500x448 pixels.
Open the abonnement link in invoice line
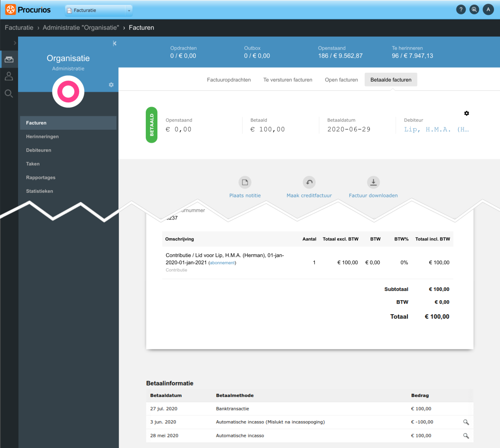coord(222,263)
